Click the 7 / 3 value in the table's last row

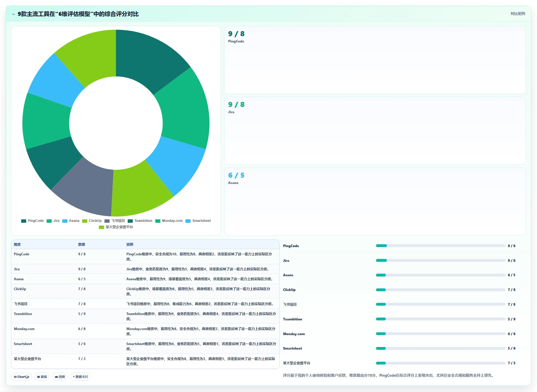coord(82,359)
